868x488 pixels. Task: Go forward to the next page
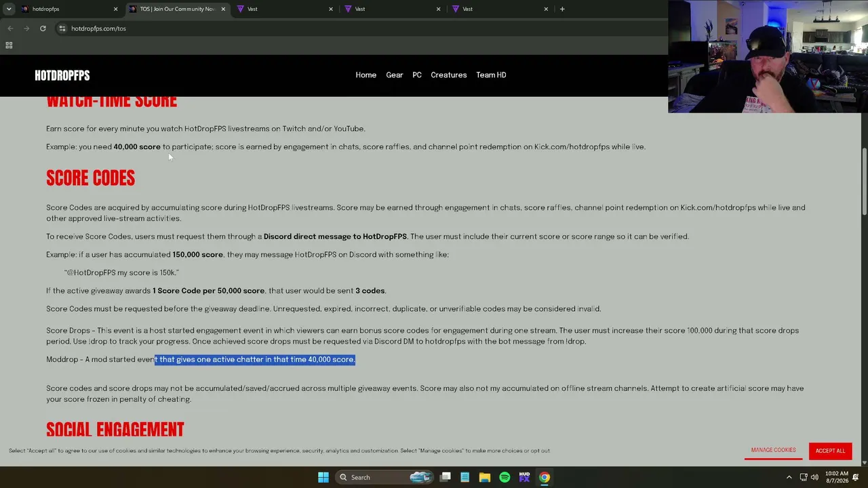coord(26,28)
